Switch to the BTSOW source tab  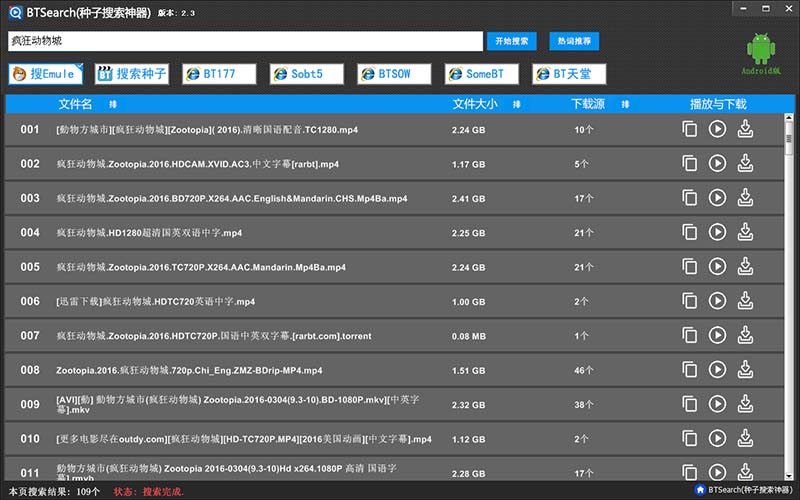(394, 74)
